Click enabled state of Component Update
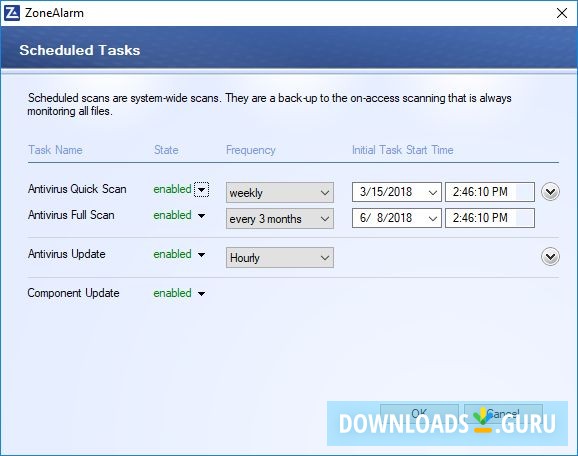The height and width of the screenshot is (456, 578). point(172,293)
